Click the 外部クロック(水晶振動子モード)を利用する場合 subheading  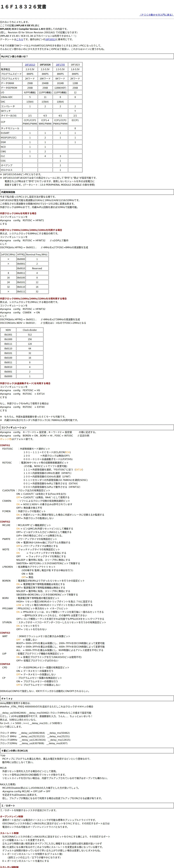pos(25,384)
